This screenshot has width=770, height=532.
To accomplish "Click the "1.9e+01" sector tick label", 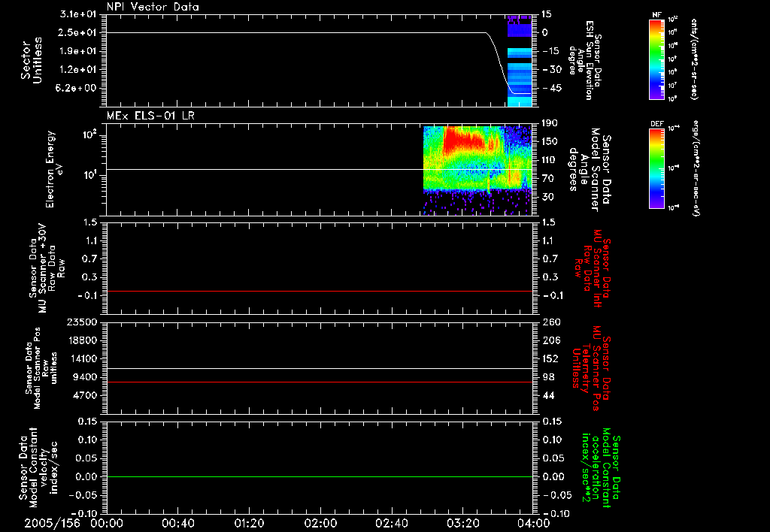I will (x=78, y=51).
